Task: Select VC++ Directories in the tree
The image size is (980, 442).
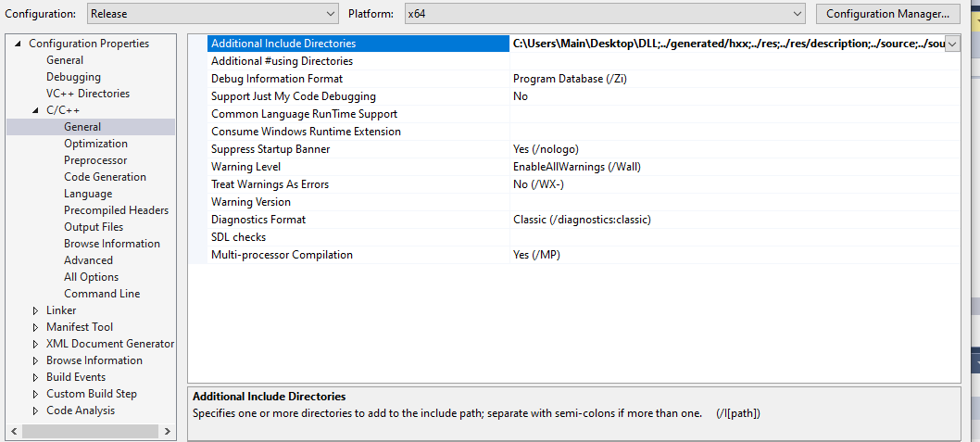Action: [x=88, y=94]
